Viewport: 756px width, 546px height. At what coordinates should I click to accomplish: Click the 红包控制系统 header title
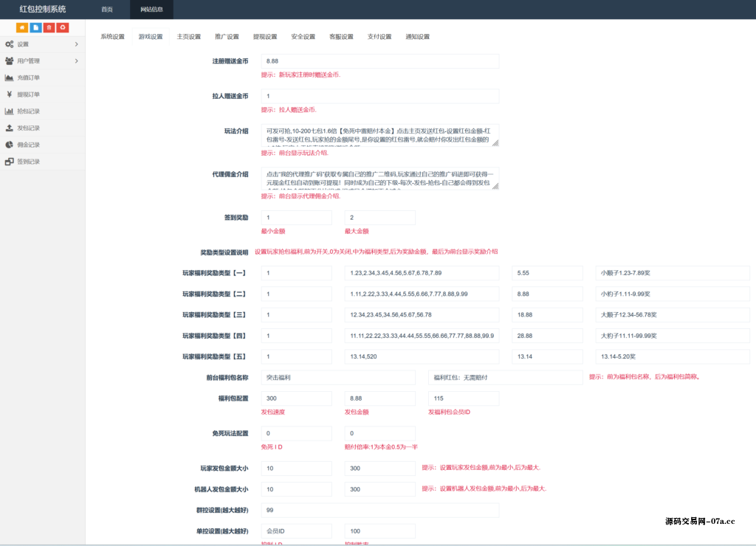(42, 9)
